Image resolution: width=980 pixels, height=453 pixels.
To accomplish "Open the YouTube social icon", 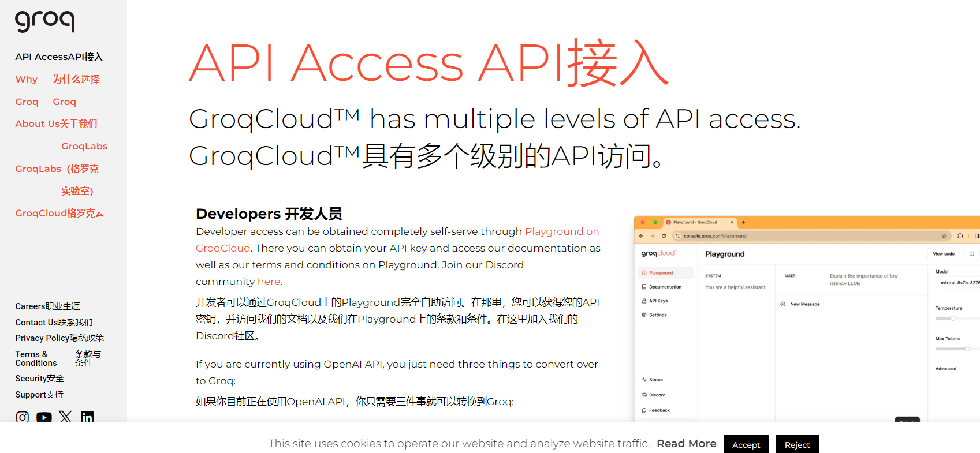I will 44,417.
